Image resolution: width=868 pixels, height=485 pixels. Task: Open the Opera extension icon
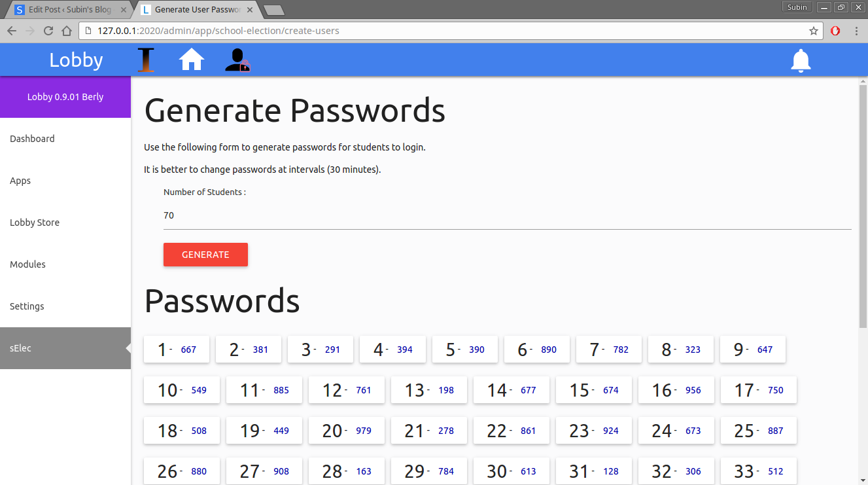tap(835, 31)
